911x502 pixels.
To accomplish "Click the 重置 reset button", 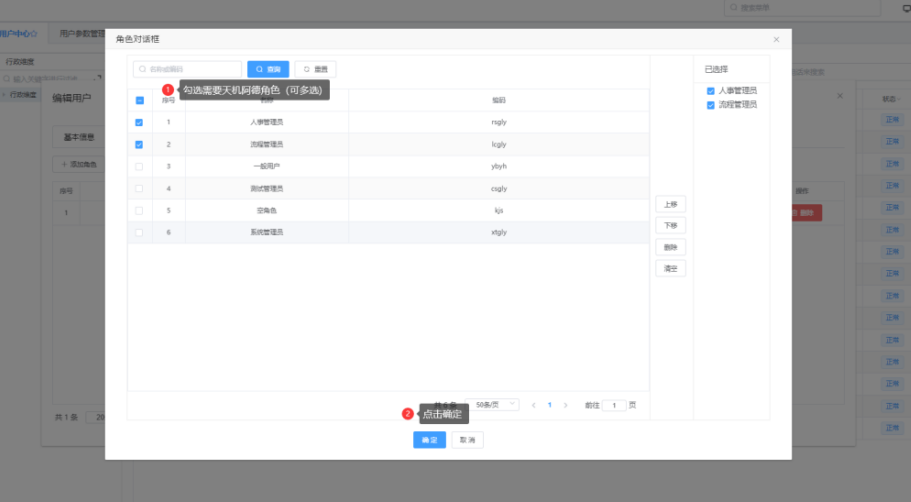I will [x=315, y=69].
